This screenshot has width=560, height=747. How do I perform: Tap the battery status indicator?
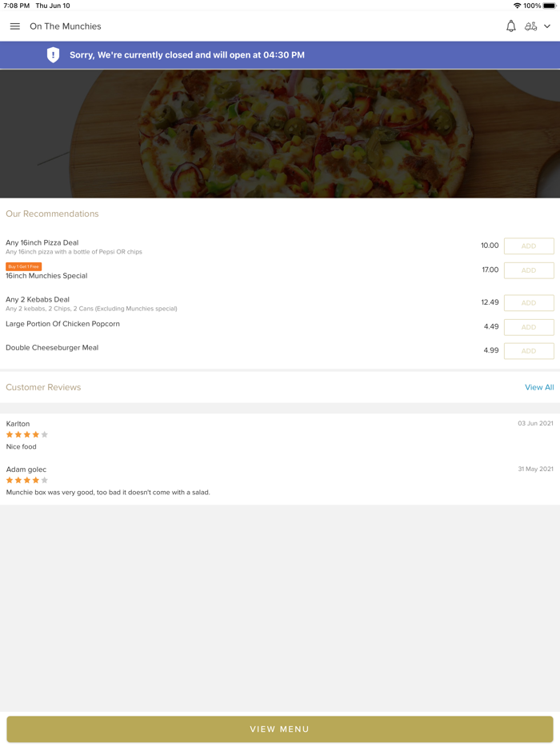point(550,6)
